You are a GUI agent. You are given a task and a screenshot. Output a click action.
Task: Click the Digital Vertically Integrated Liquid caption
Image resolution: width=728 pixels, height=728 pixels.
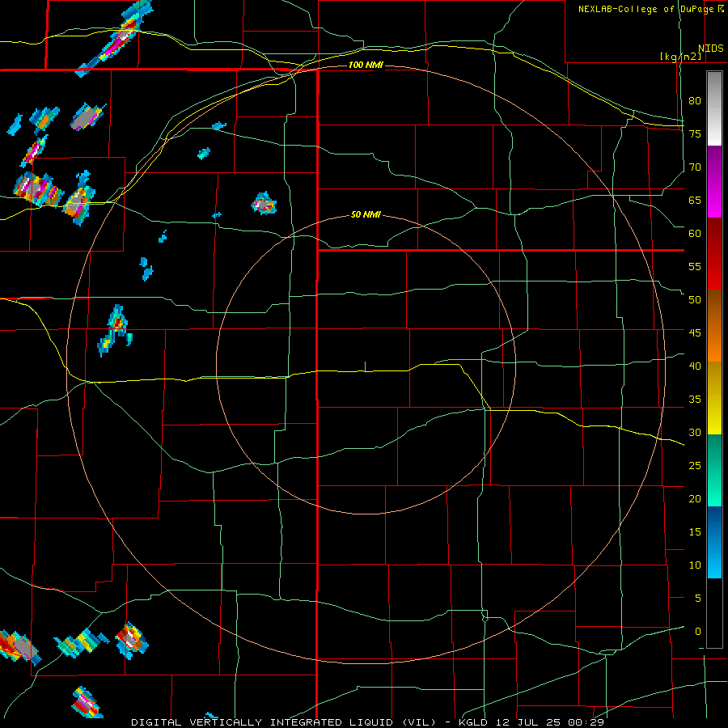pyautogui.click(x=284, y=722)
